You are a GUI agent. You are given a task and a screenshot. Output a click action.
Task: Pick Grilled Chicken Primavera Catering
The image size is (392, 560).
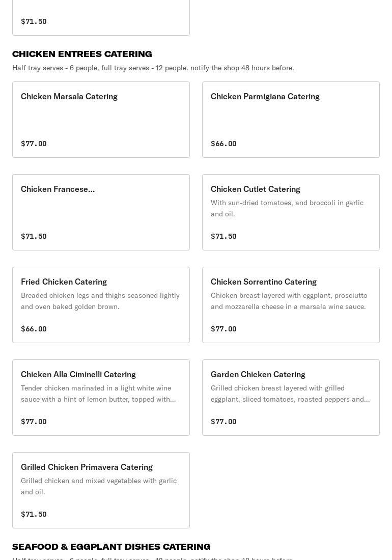pos(87,467)
